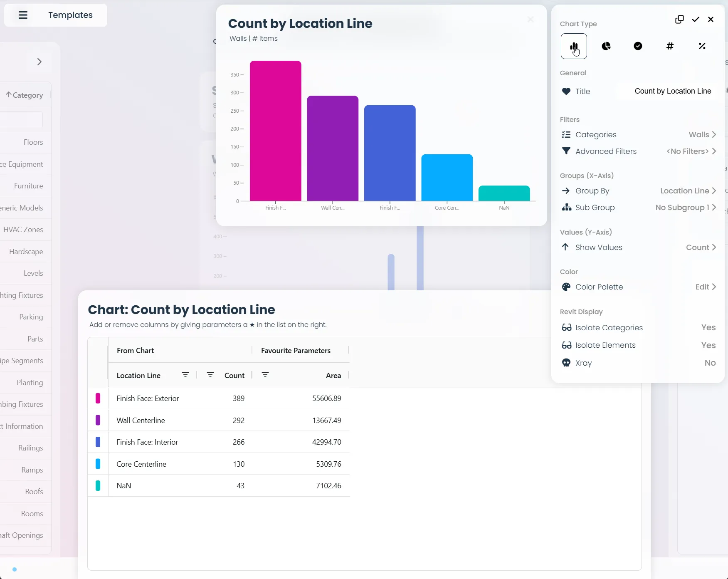Click the Templates button
This screenshot has width=728, height=579.
click(x=70, y=15)
